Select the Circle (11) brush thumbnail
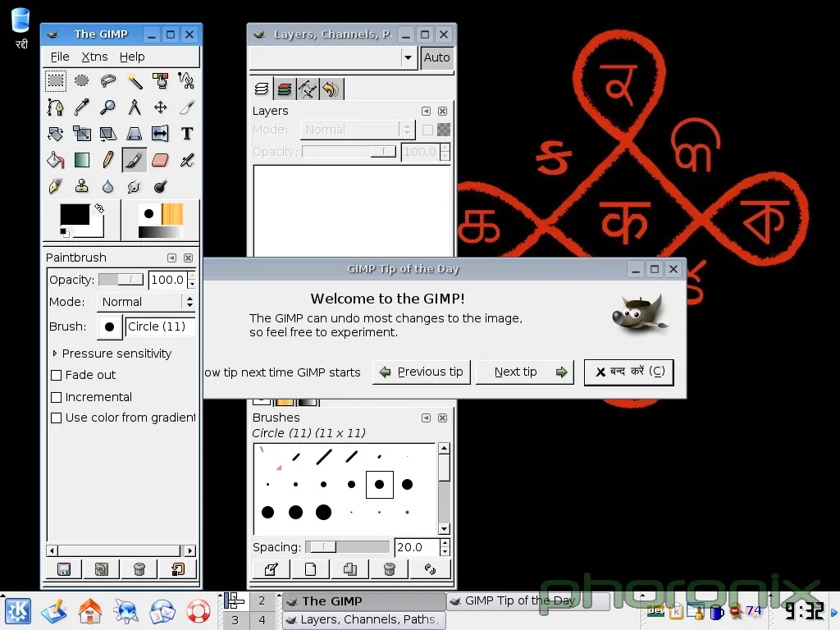 click(x=379, y=484)
